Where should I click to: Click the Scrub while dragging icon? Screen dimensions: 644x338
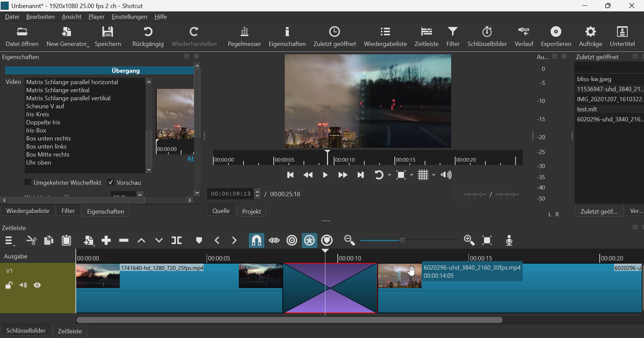(x=274, y=240)
